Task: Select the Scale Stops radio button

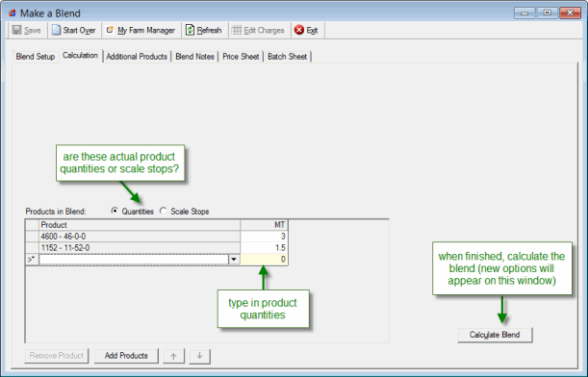Action: coord(164,211)
